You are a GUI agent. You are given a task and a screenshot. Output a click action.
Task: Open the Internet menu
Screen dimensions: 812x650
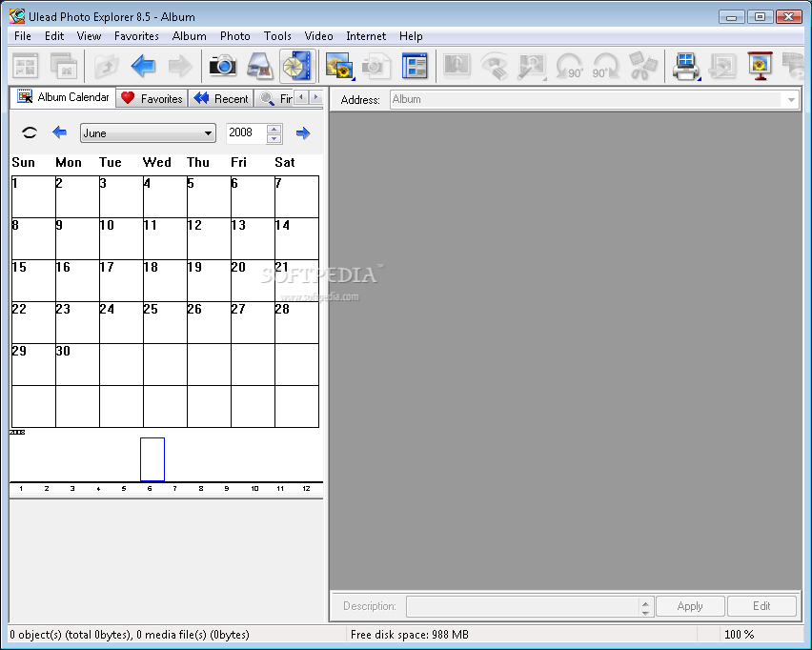(x=366, y=36)
